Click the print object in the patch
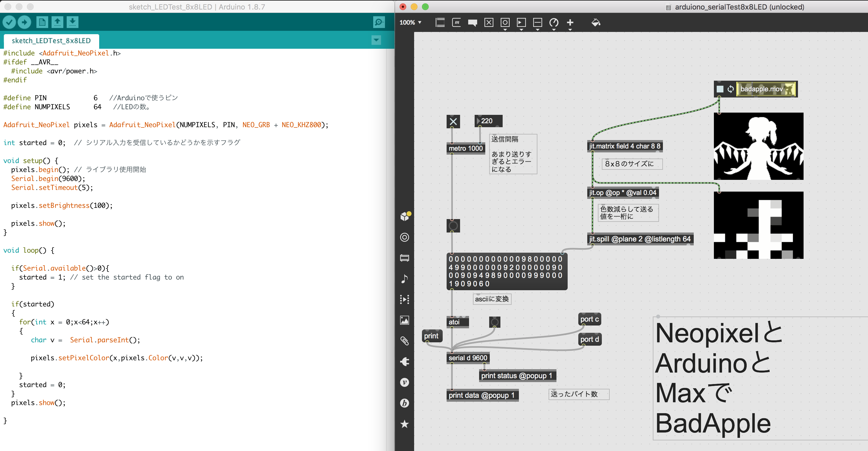This screenshot has width=868, height=451. click(432, 336)
